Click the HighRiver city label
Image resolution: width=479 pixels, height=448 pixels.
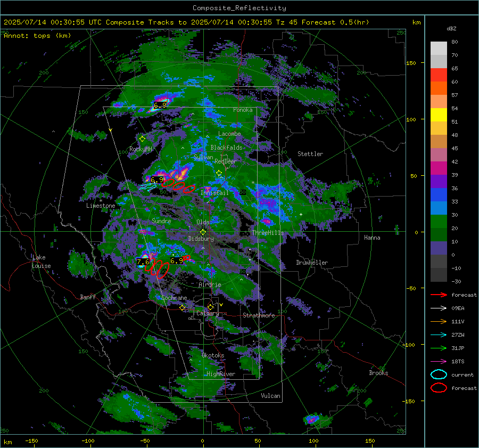click(221, 374)
